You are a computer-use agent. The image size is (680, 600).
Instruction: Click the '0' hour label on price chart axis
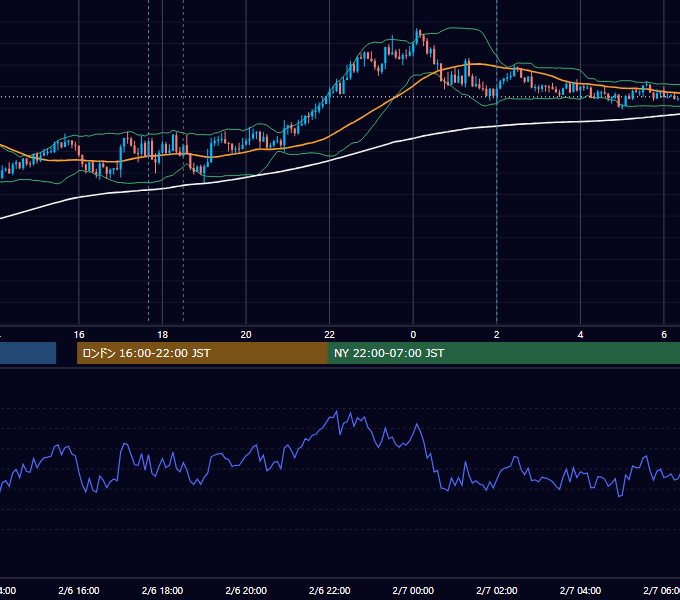click(x=413, y=335)
